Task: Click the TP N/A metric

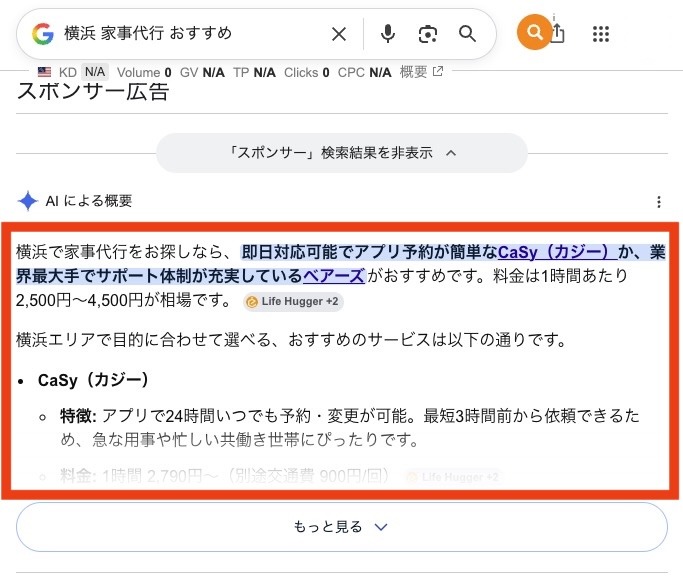Action: point(254,72)
